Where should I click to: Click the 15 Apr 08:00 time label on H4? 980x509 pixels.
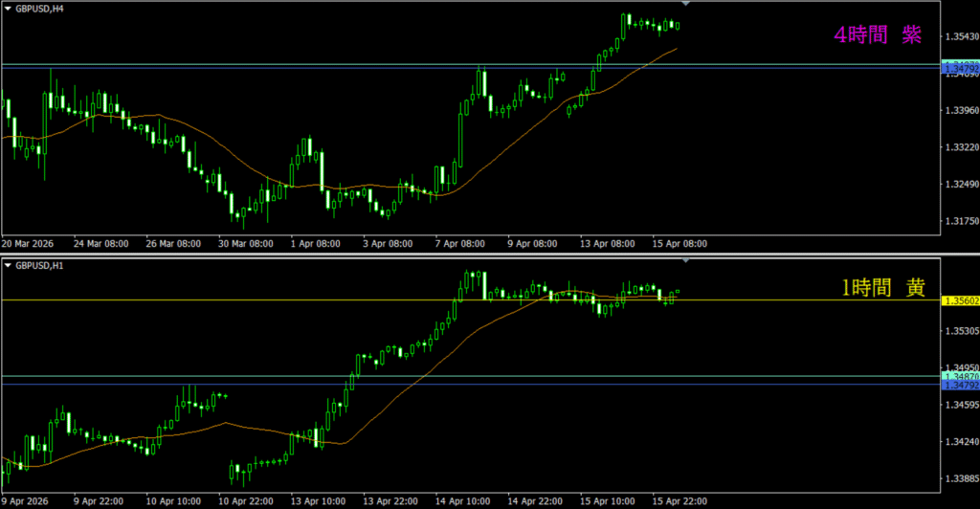pos(679,244)
